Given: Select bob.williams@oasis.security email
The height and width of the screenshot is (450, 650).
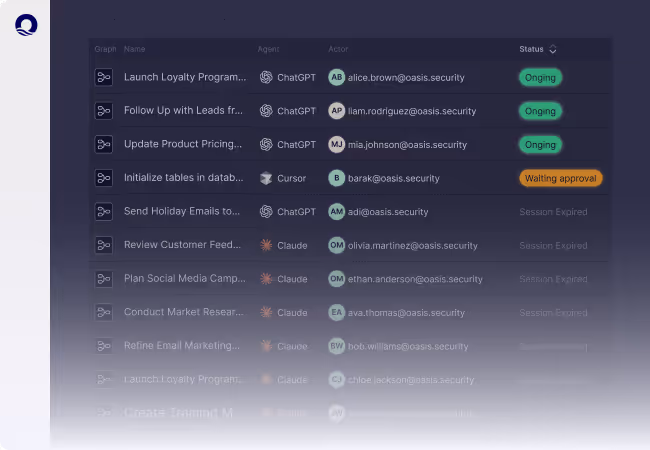Looking at the screenshot, I should [x=408, y=346].
